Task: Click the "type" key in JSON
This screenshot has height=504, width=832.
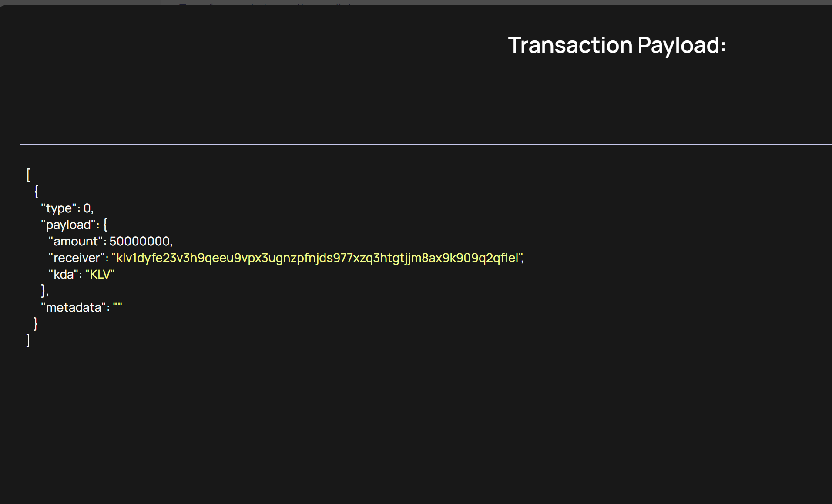Action: tap(59, 208)
